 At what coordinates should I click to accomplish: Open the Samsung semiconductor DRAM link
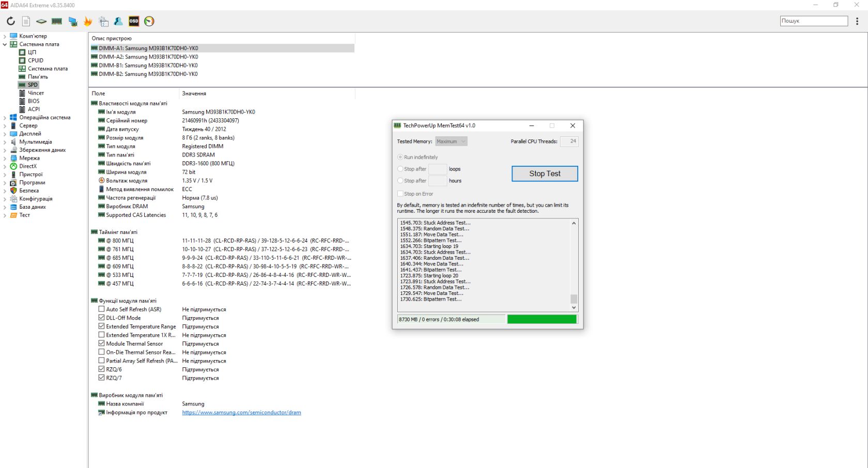[x=241, y=413]
